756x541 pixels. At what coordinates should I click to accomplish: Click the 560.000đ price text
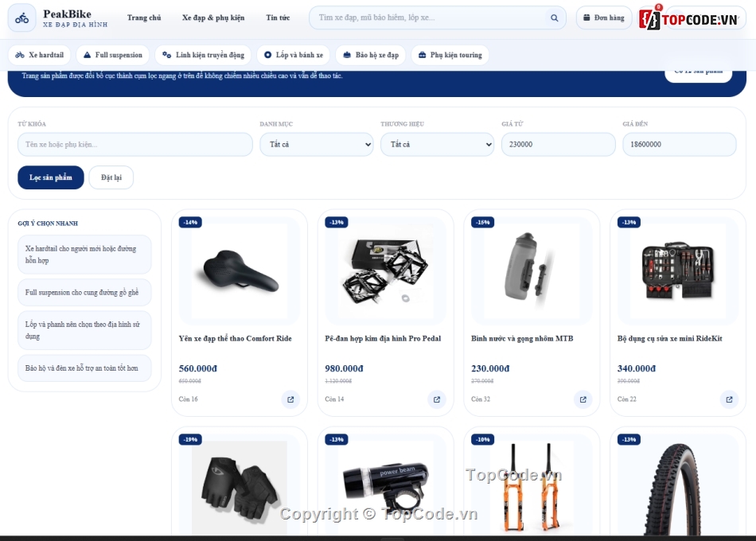tap(197, 368)
